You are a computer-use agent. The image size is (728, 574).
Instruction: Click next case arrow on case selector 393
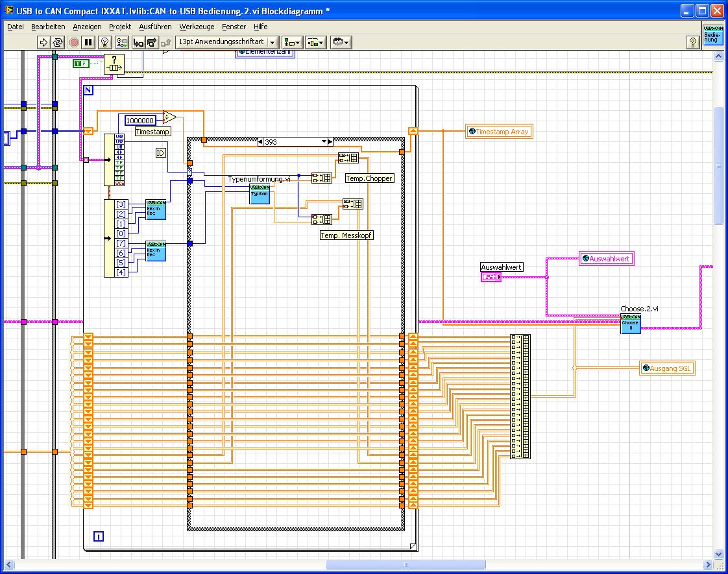pyautogui.click(x=330, y=141)
